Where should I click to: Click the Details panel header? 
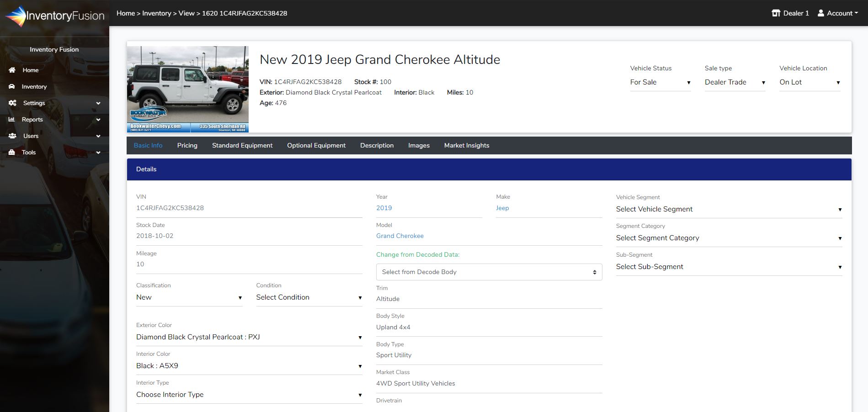[489, 169]
